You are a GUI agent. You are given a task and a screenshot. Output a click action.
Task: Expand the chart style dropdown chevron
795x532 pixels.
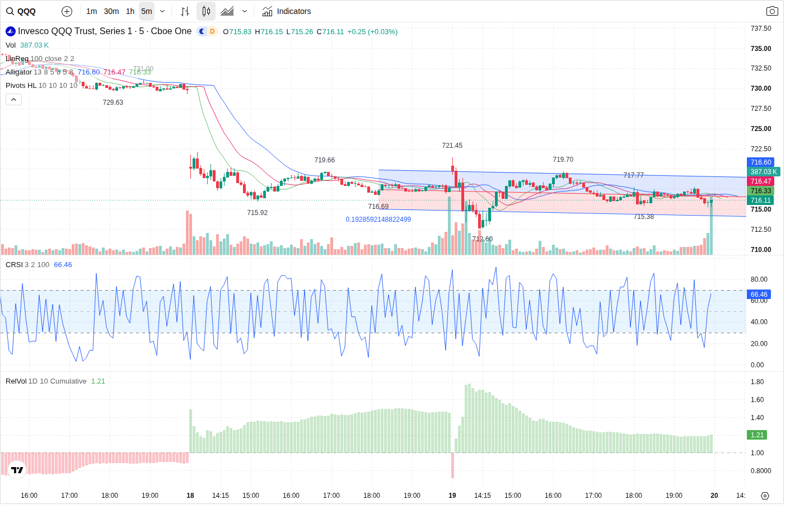coord(245,11)
